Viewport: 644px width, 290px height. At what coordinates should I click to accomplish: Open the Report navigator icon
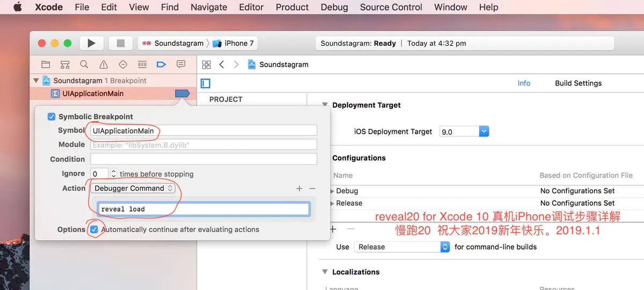click(181, 64)
